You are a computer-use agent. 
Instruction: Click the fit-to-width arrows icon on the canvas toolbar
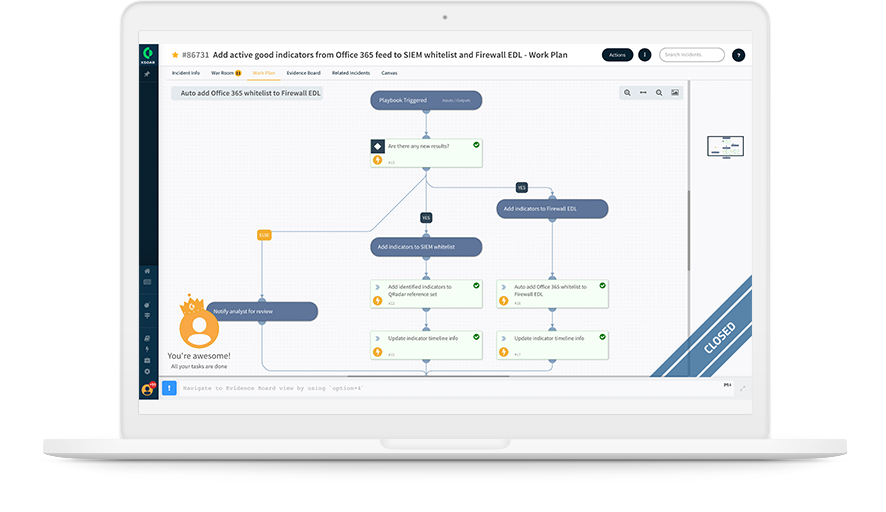click(x=643, y=93)
